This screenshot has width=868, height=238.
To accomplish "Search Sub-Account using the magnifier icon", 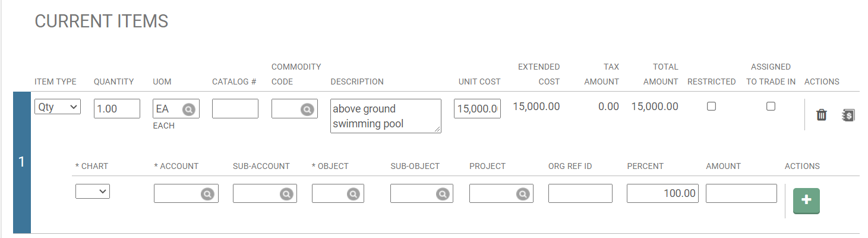I will click(286, 194).
